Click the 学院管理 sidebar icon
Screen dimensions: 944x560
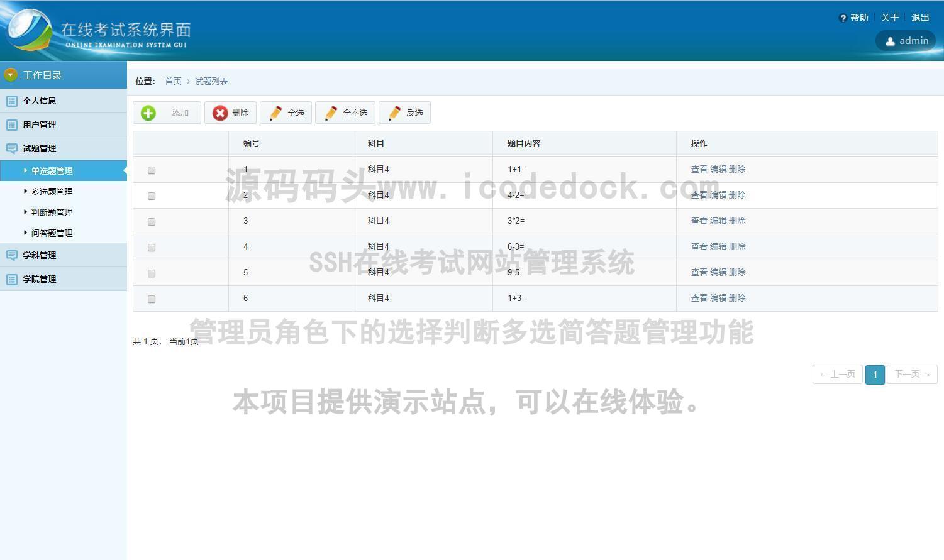click(12, 279)
